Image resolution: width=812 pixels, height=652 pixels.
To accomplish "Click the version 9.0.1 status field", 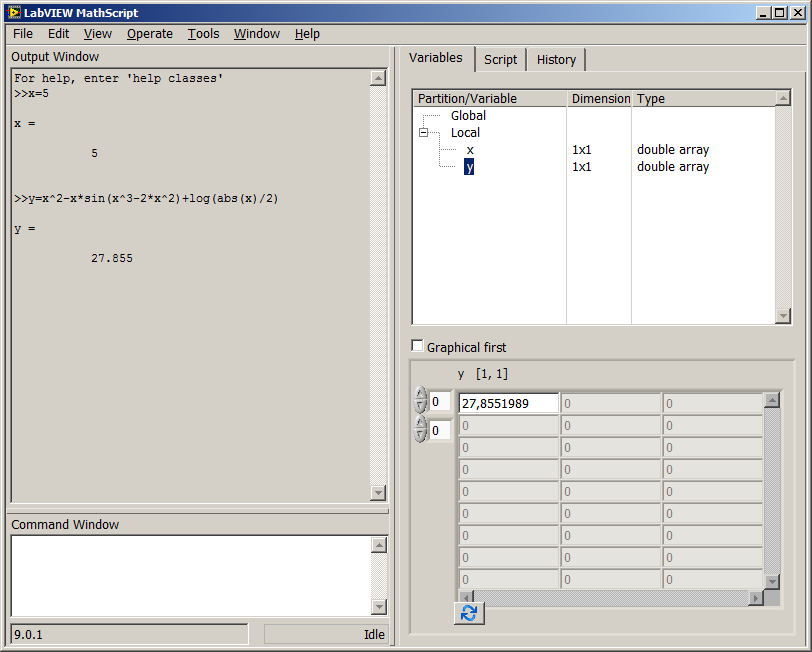I will pyautogui.click(x=129, y=634).
